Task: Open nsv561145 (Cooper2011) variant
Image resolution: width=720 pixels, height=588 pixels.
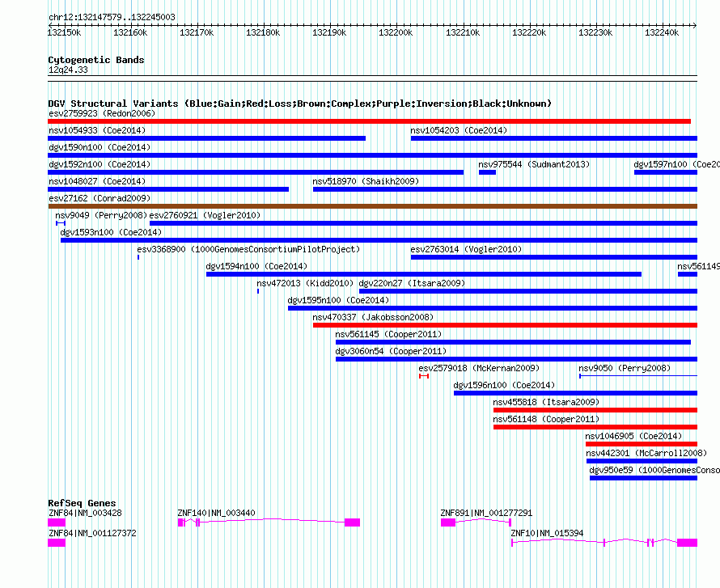Action: click(x=514, y=342)
